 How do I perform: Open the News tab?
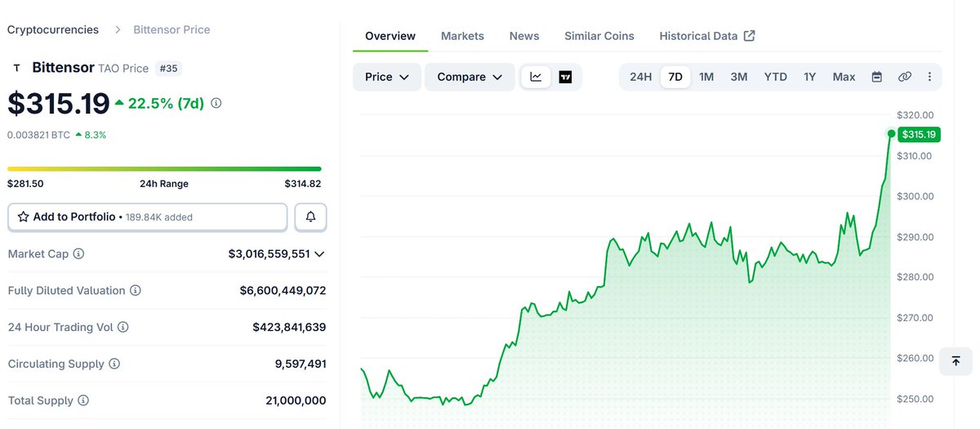coord(524,36)
